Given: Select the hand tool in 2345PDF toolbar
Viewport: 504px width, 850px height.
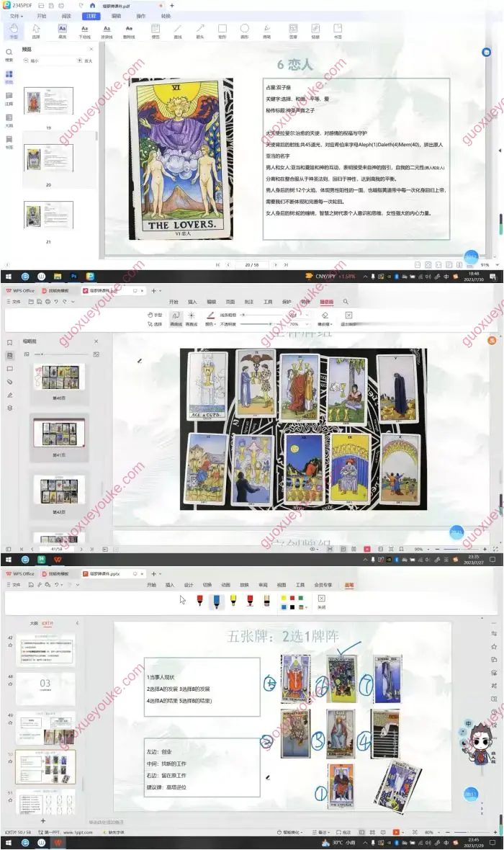Looking at the screenshot, I should click(14, 30).
